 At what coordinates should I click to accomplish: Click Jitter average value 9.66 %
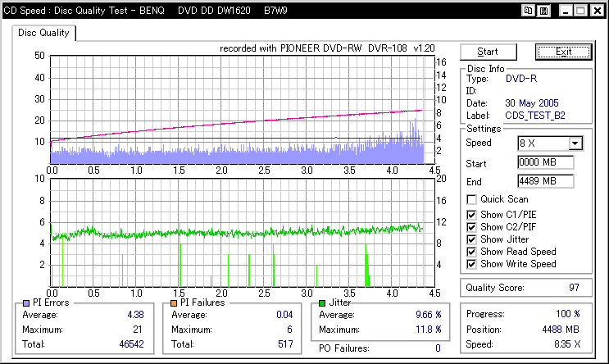(429, 315)
